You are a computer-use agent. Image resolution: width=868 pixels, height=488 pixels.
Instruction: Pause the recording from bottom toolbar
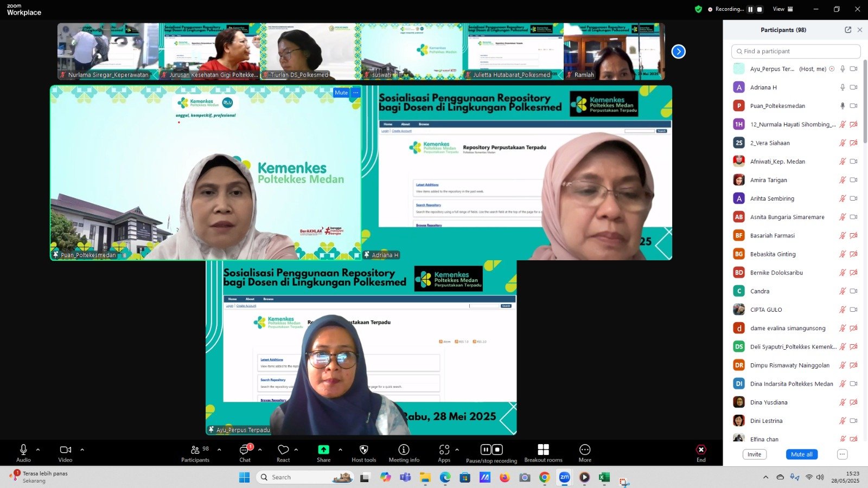tap(486, 450)
